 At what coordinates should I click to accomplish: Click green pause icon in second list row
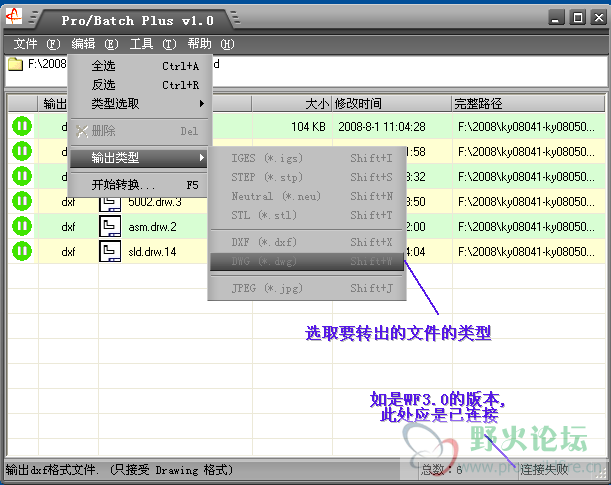(x=22, y=151)
